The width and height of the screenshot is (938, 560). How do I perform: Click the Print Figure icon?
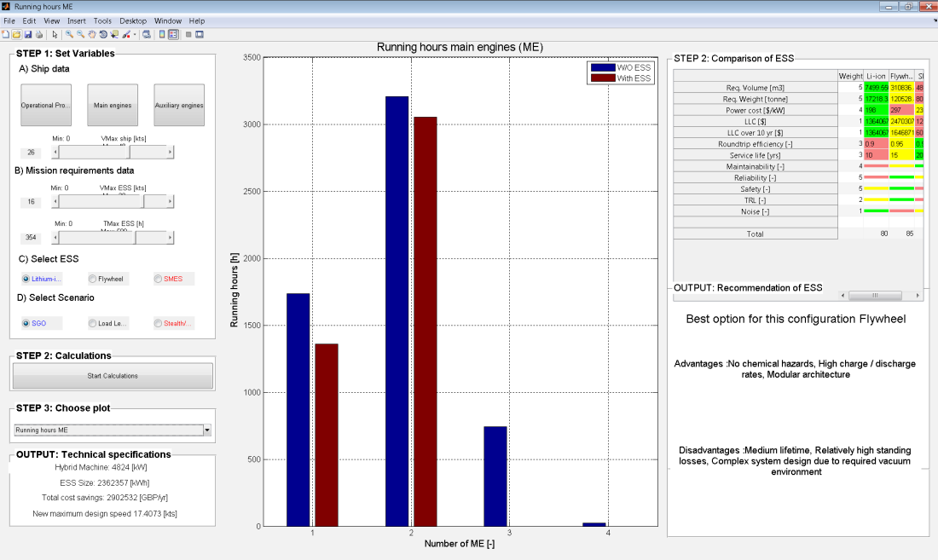click(38, 35)
